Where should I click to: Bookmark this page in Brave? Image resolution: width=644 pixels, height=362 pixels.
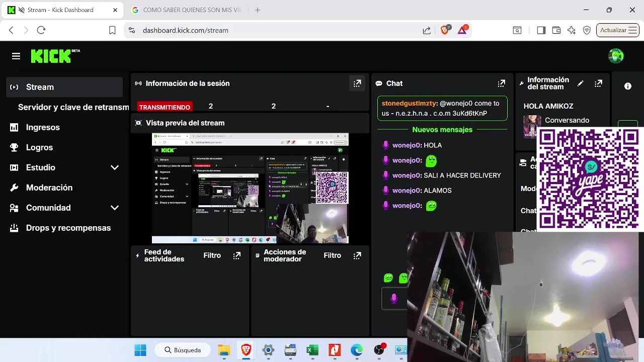point(112,30)
